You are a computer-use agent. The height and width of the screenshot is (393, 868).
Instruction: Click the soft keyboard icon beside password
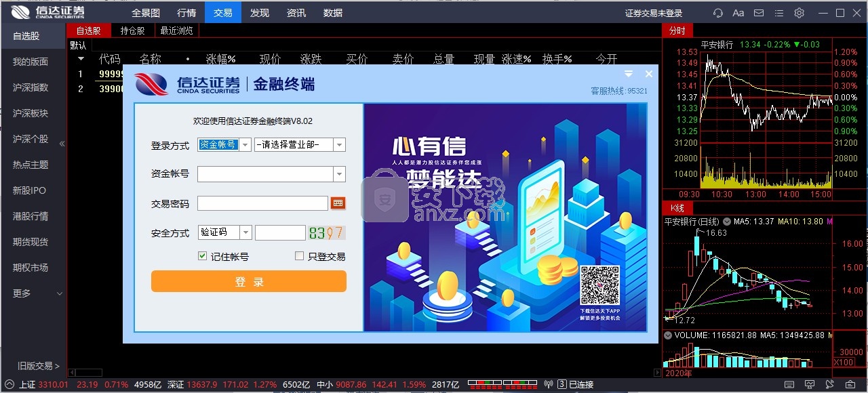[338, 203]
